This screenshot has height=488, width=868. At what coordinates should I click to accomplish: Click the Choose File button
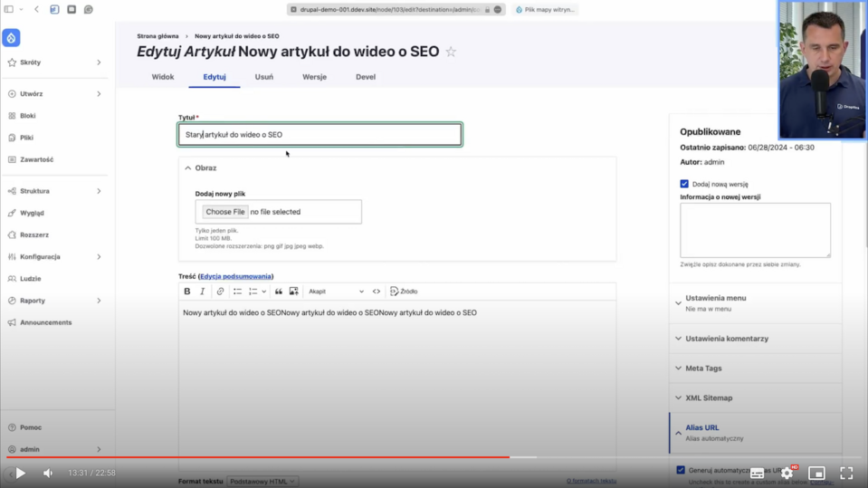pyautogui.click(x=224, y=212)
